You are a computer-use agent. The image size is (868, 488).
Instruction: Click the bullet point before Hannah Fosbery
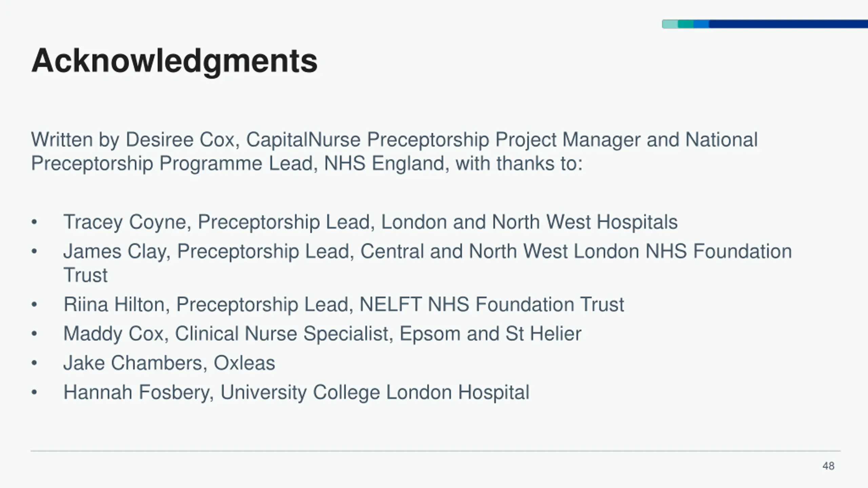(34, 392)
